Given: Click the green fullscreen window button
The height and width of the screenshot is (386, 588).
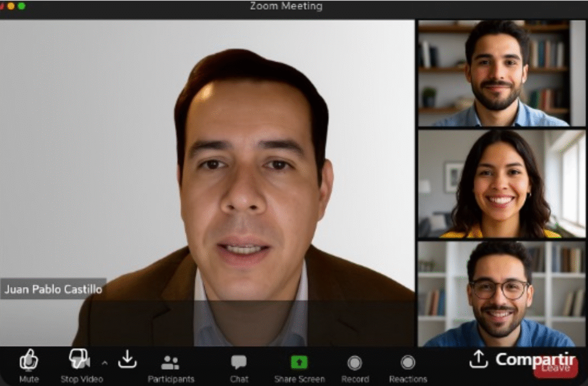Looking at the screenshot, I should click(22, 6).
